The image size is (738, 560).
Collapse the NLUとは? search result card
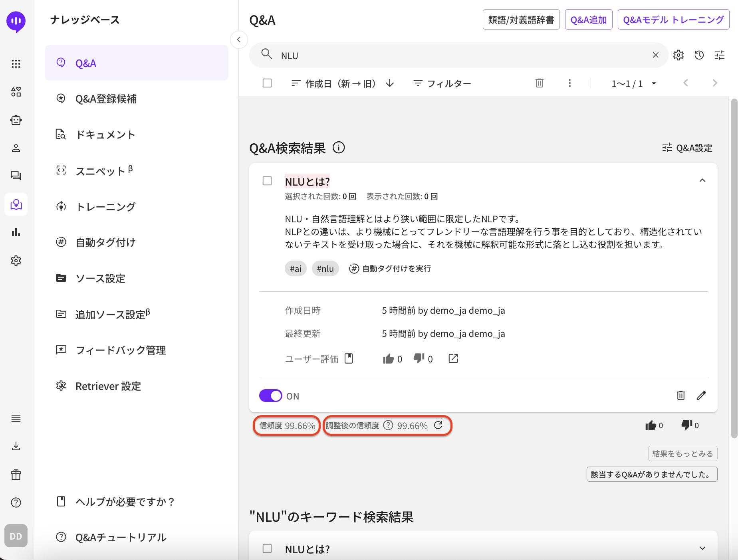point(702,181)
